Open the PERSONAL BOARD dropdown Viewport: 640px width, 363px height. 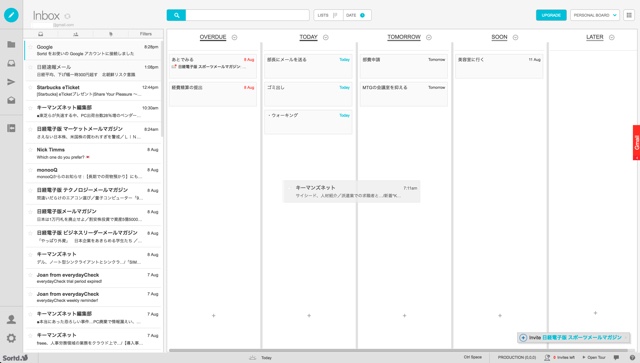595,15
